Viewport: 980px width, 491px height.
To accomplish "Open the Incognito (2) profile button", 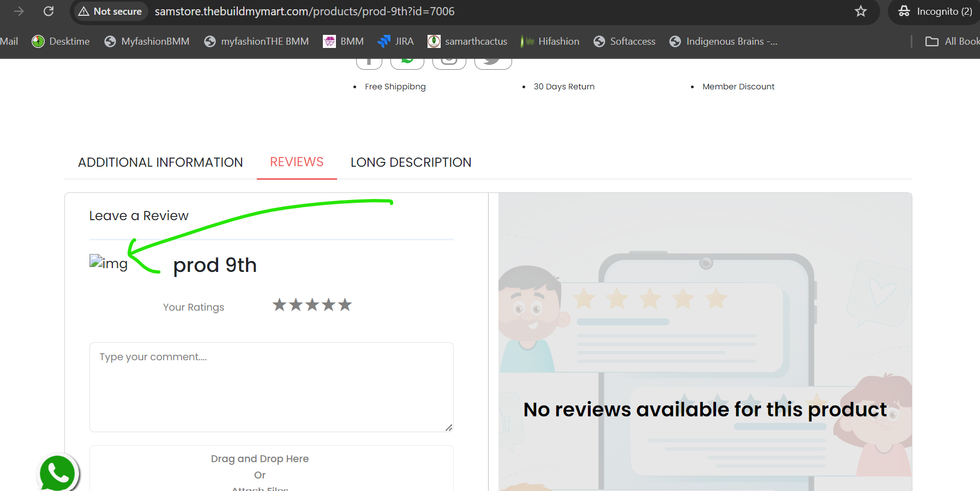I will pos(935,11).
